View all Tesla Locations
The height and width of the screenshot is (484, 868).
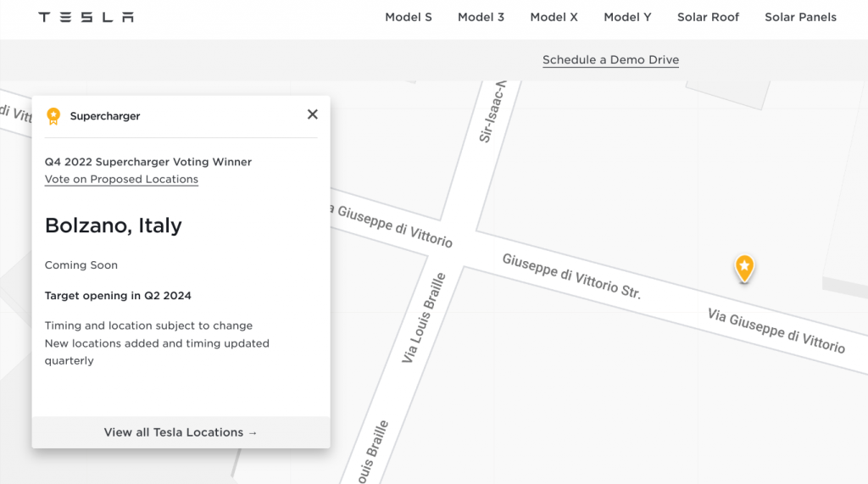coord(181,432)
